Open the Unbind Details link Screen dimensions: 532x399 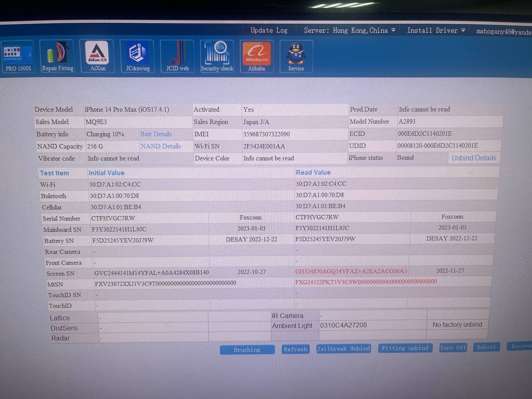474,158
